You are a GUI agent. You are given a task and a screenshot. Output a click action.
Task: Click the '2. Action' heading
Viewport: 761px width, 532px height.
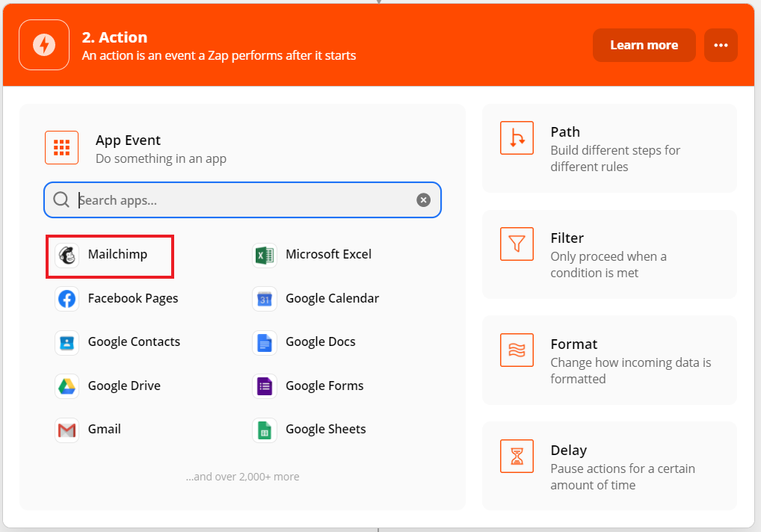pos(114,37)
